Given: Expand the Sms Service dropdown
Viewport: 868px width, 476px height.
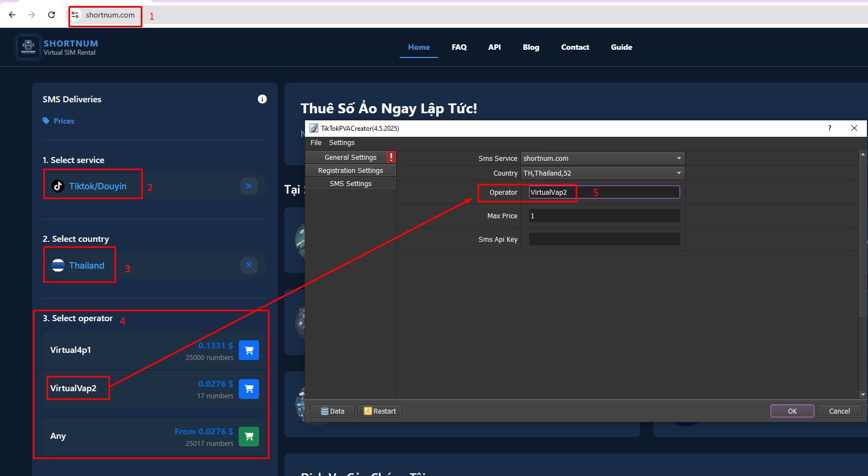Looking at the screenshot, I should coord(603,158).
